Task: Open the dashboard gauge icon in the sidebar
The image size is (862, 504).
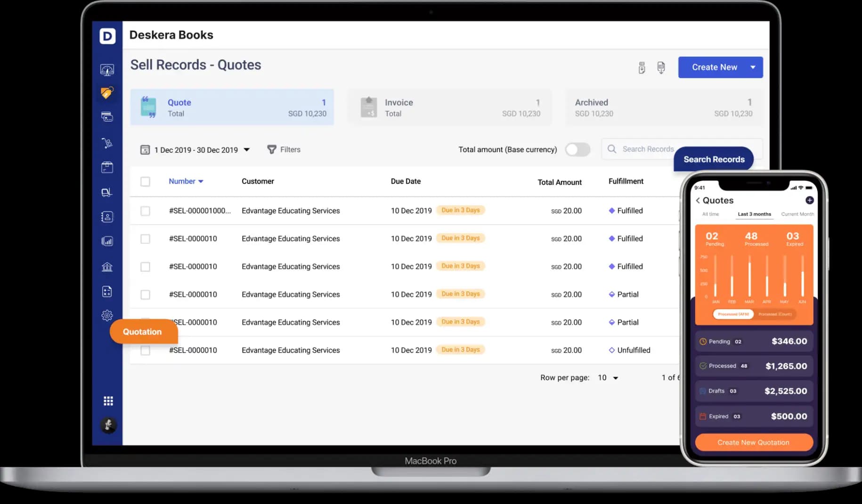Action: (x=107, y=70)
